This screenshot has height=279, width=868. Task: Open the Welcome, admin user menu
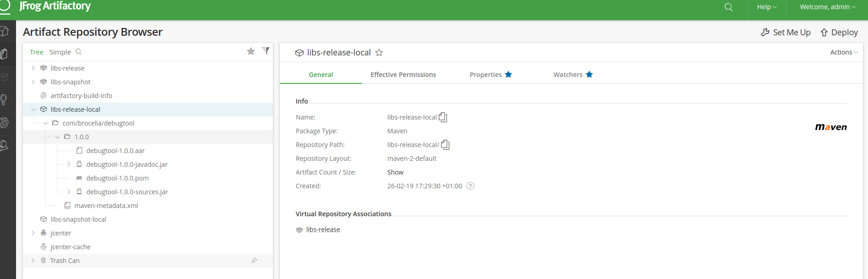click(x=828, y=7)
